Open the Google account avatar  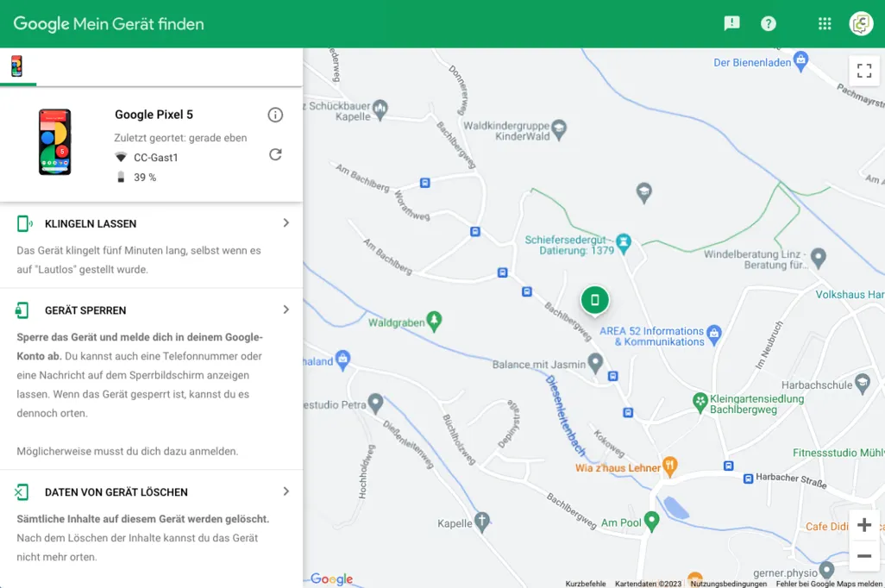pos(861,23)
